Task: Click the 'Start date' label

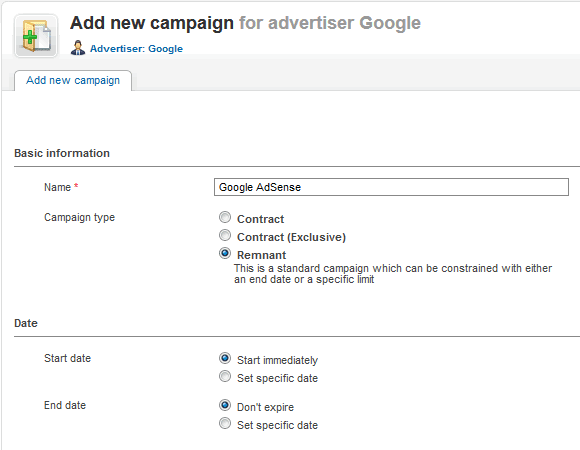Action: 67,358
